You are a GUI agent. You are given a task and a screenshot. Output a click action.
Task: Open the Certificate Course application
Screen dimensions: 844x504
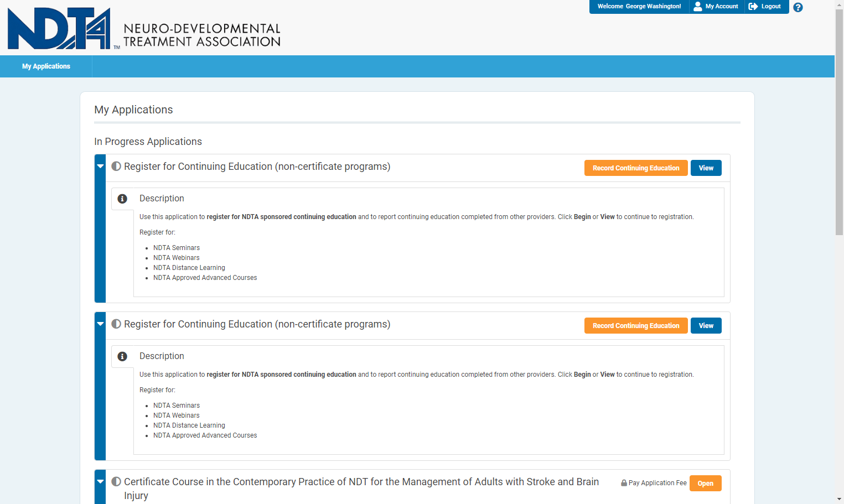coord(706,484)
